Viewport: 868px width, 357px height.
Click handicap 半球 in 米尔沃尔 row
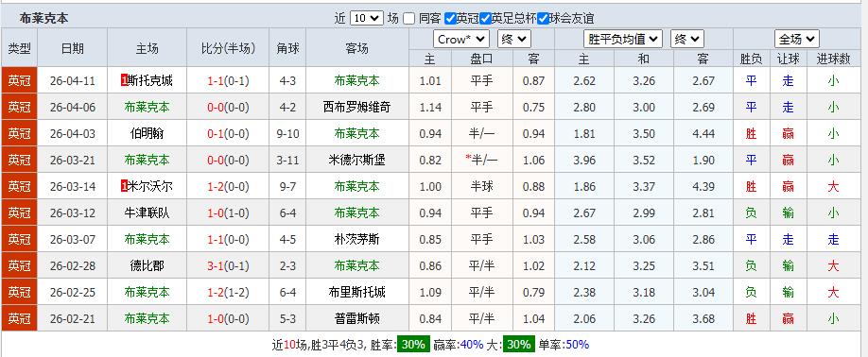click(x=481, y=187)
